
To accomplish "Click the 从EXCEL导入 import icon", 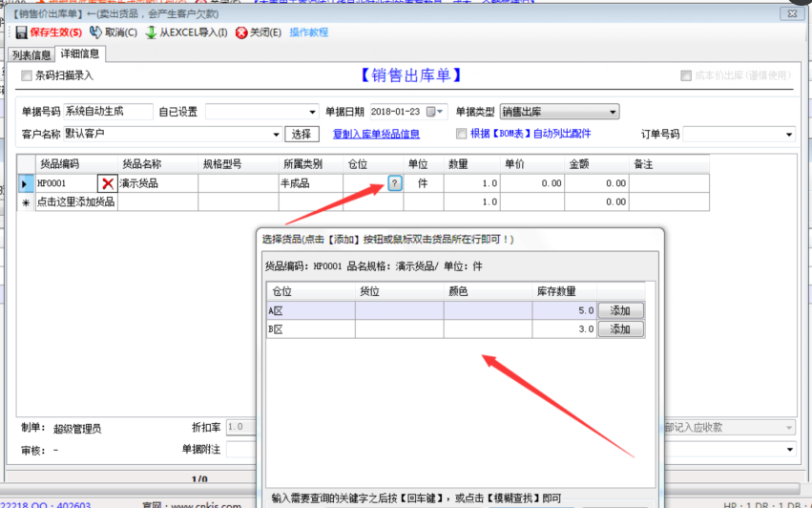I will pos(151,32).
